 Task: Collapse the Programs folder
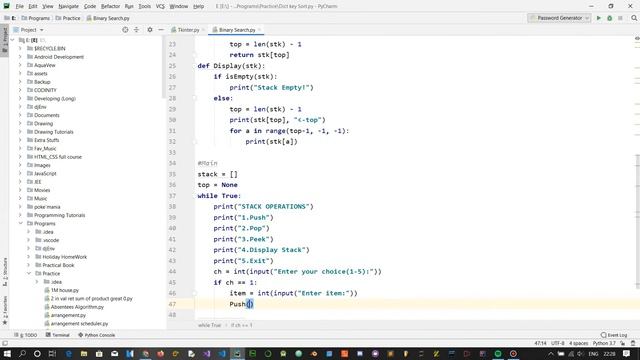coord(20,223)
